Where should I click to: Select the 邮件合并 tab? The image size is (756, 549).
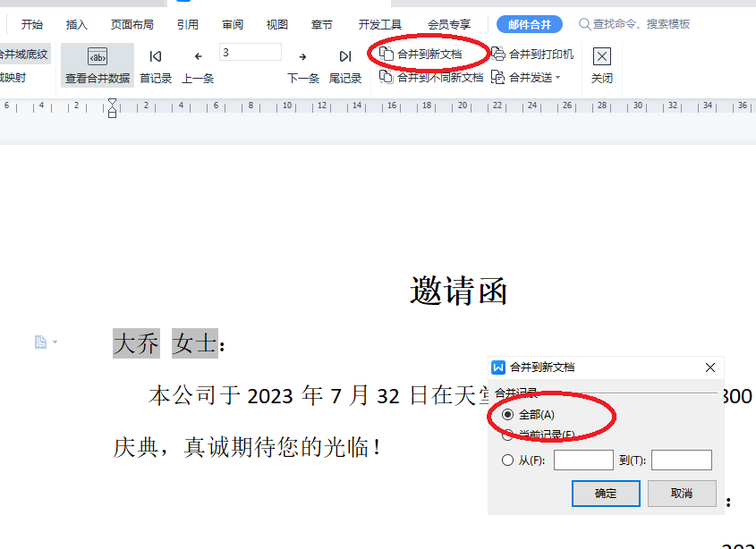click(x=530, y=24)
